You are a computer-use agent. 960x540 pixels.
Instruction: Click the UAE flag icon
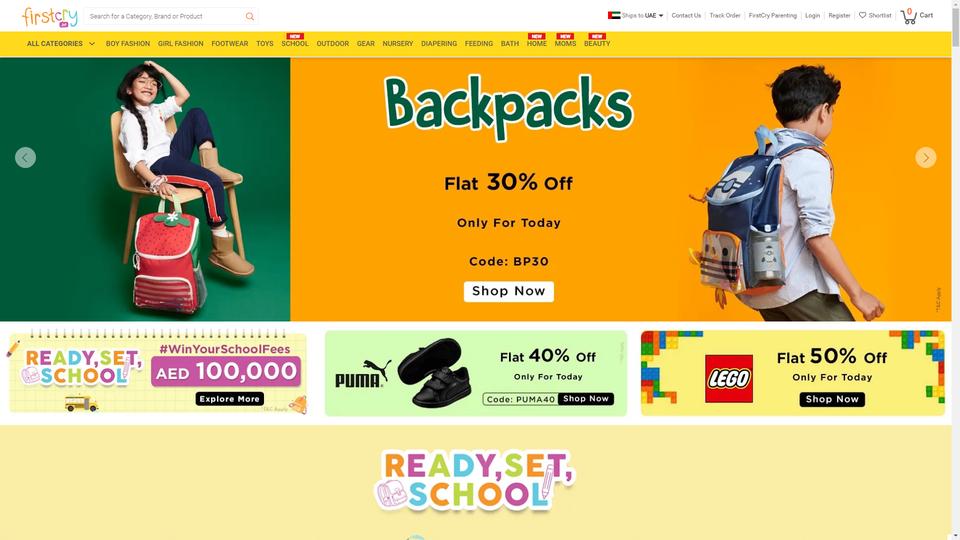coord(613,15)
